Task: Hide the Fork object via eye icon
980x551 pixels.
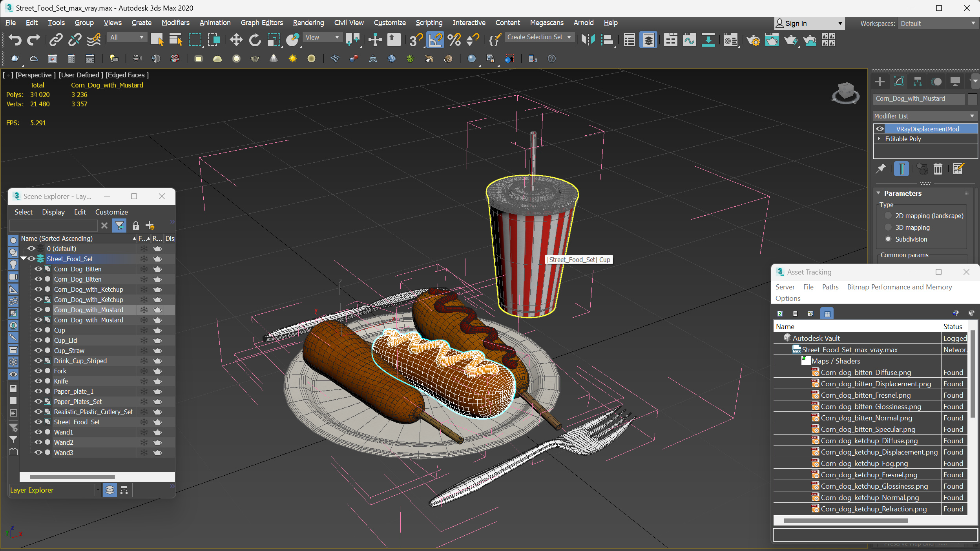Action: pos(38,371)
